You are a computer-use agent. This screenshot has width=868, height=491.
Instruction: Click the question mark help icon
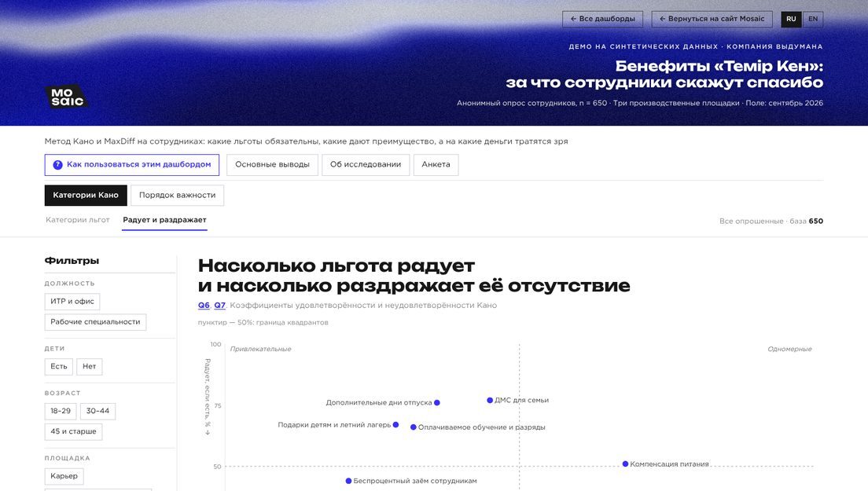pos(57,165)
